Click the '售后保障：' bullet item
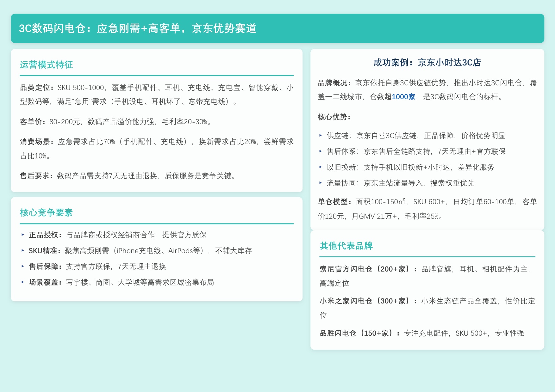Screen dimensions: 555x392 pos(97,266)
